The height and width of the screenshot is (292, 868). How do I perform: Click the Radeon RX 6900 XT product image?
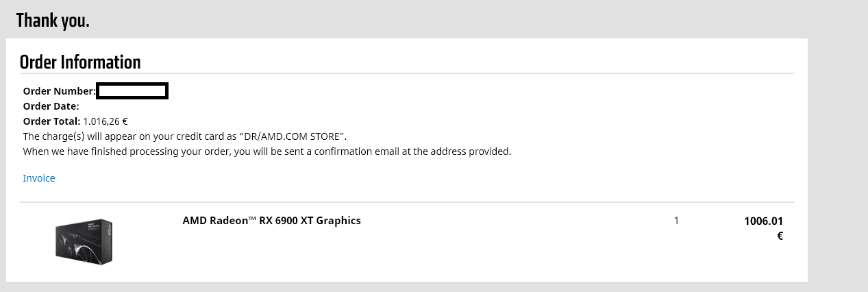tap(84, 241)
